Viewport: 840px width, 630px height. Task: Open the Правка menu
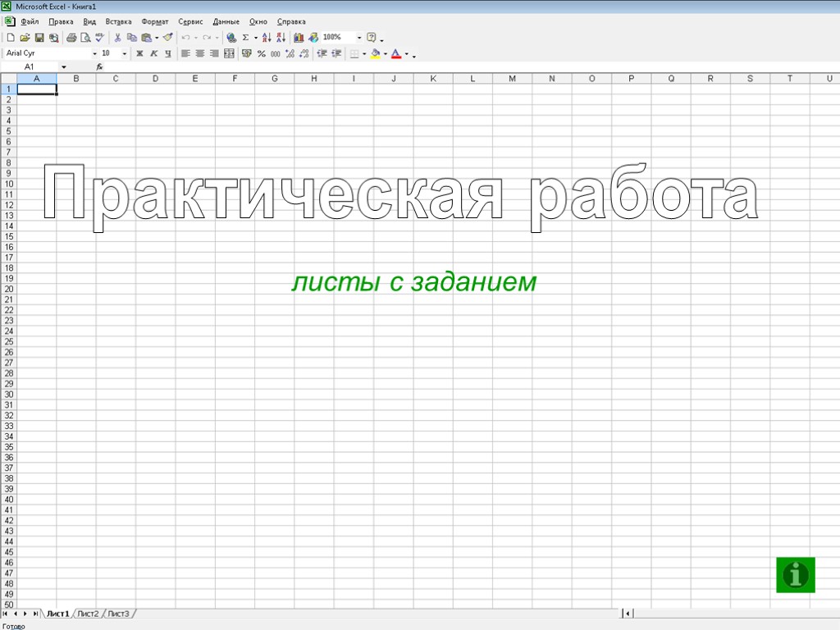coord(61,21)
